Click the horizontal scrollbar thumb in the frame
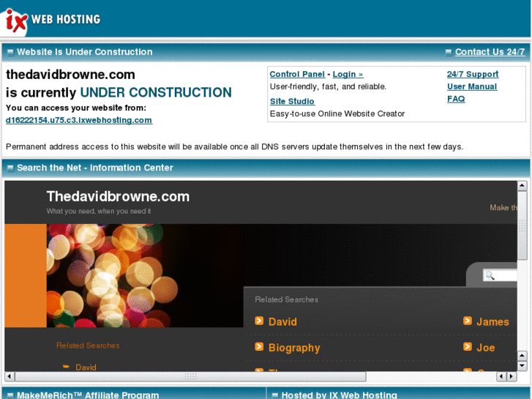 coord(190,376)
